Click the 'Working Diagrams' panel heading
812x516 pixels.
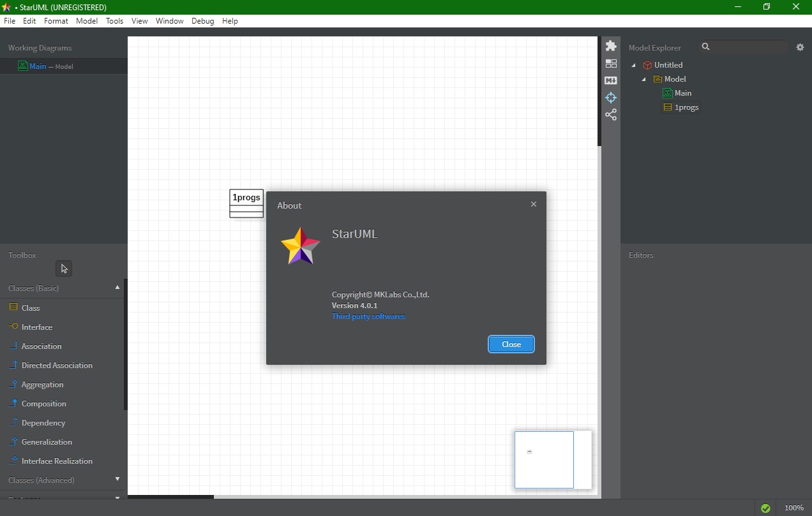coord(40,48)
